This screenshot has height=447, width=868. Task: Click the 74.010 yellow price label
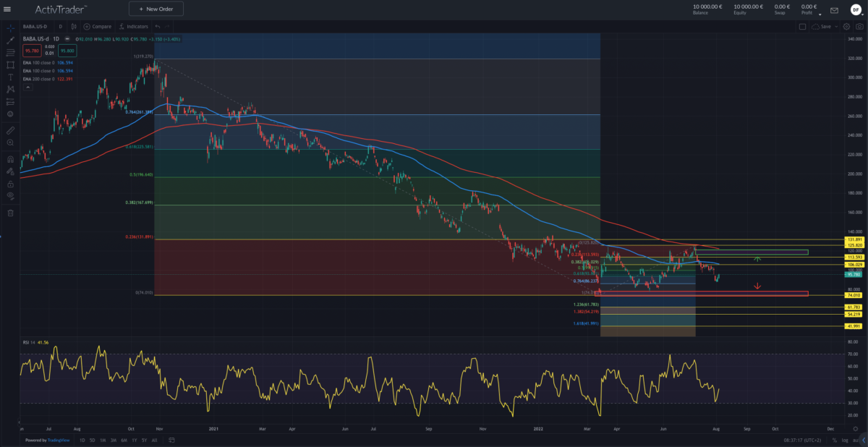[x=854, y=295]
